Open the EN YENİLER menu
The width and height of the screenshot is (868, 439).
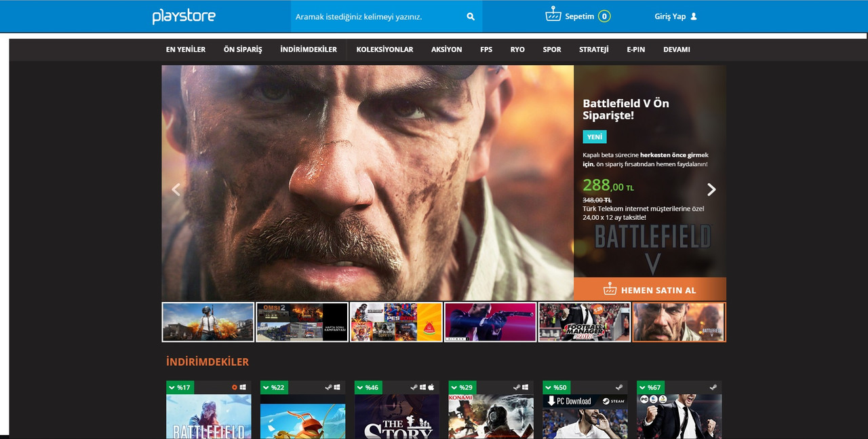point(186,50)
